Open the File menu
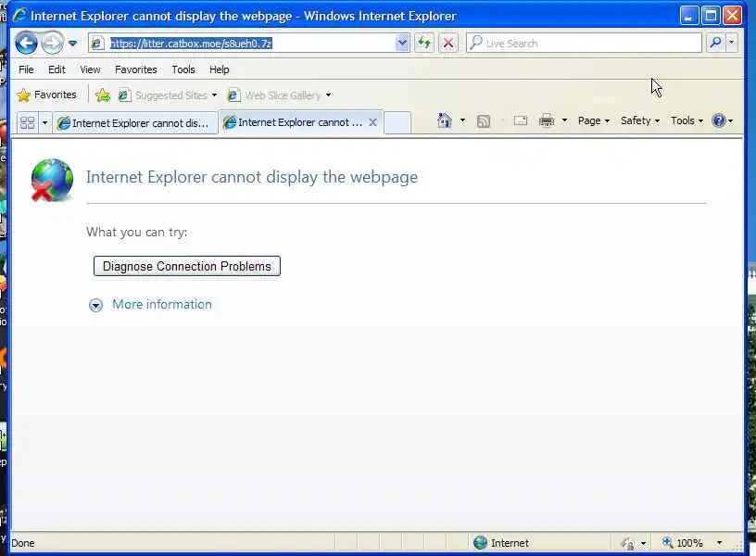Screen dimensions: 756x556 (x=26, y=69)
